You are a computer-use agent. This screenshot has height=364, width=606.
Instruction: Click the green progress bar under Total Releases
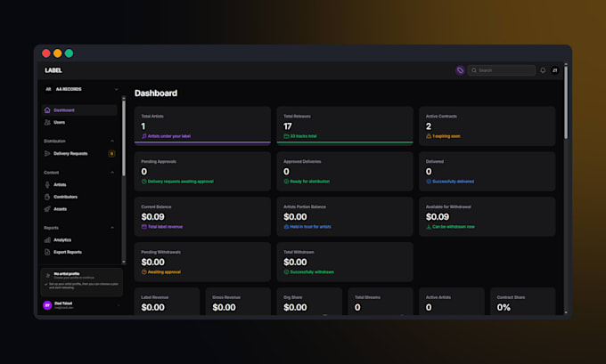[345, 142]
